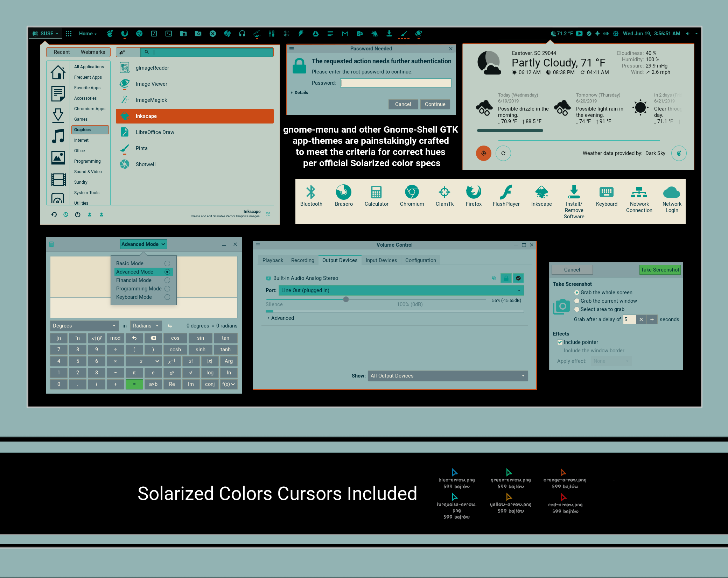This screenshot has height=578, width=728.
Task: Open the ClamTk antivirus icon
Action: tap(444, 192)
